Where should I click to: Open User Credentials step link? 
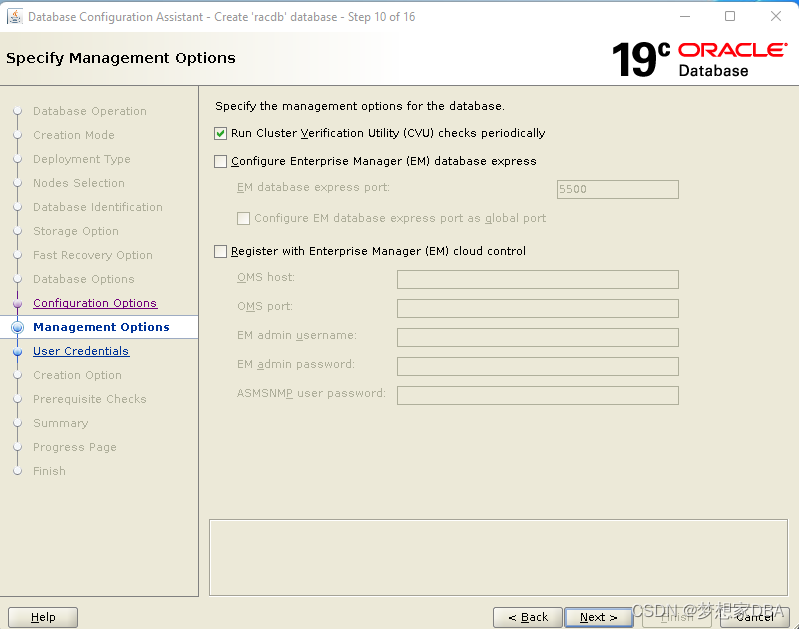point(81,351)
